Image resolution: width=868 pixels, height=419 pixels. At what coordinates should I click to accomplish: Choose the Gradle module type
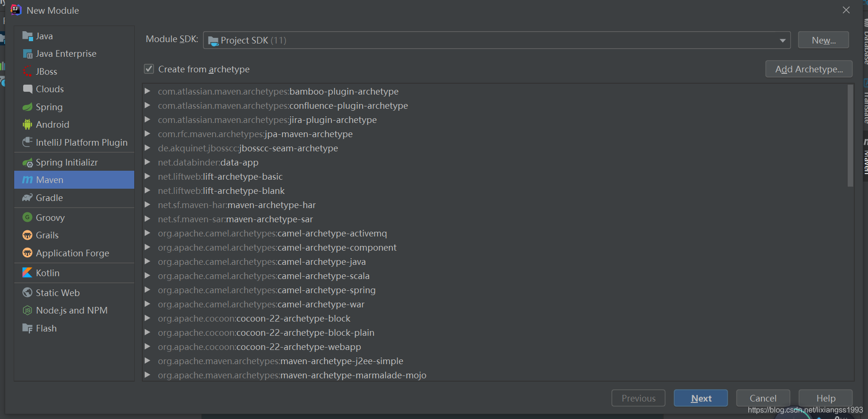[x=74, y=198]
